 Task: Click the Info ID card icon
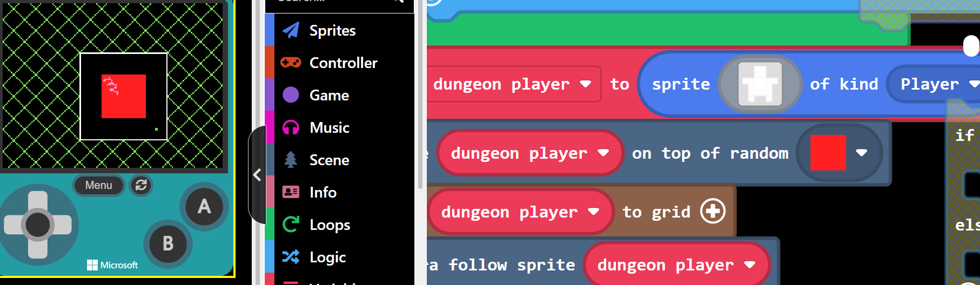point(291,192)
